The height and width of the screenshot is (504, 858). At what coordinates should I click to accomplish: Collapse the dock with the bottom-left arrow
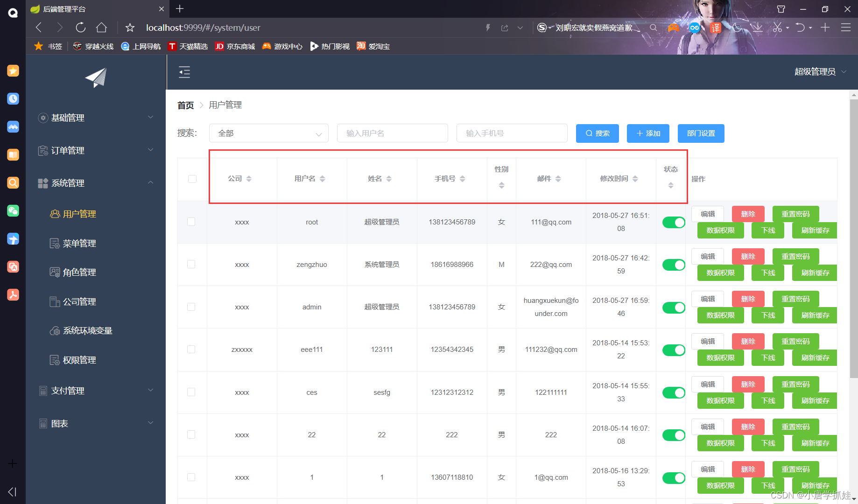click(x=13, y=491)
